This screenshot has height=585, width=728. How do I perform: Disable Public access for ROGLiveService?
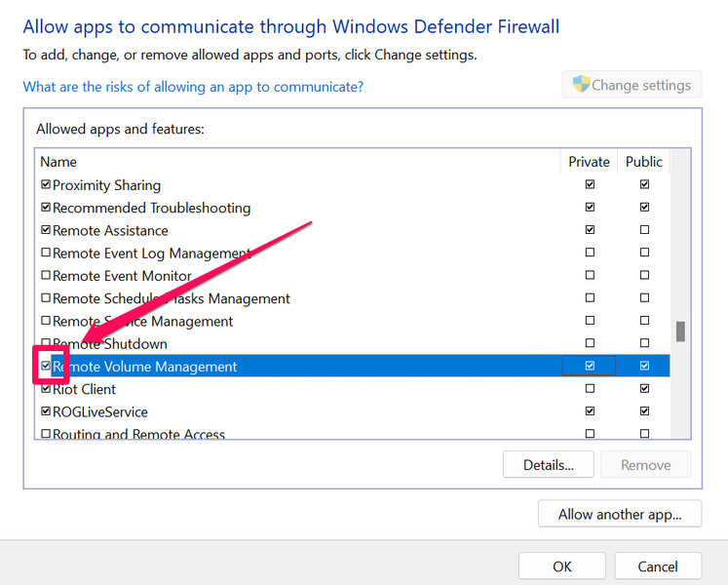(x=644, y=411)
